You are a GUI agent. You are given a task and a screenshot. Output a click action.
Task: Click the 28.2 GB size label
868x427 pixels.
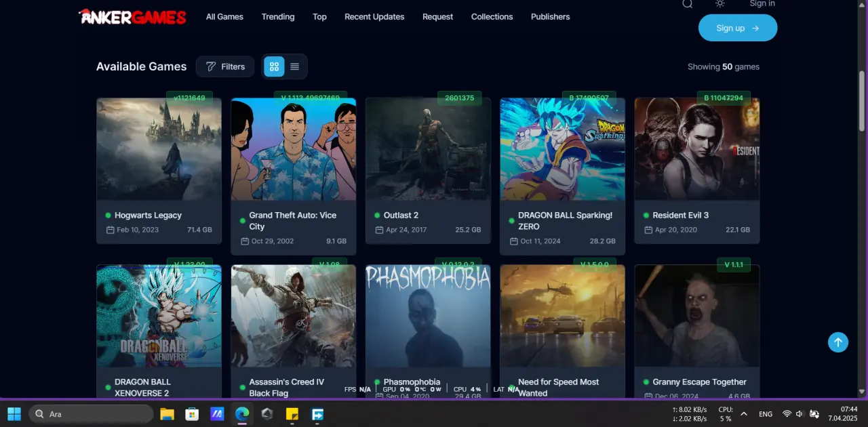pyautogui.click(x=603, y=241)
